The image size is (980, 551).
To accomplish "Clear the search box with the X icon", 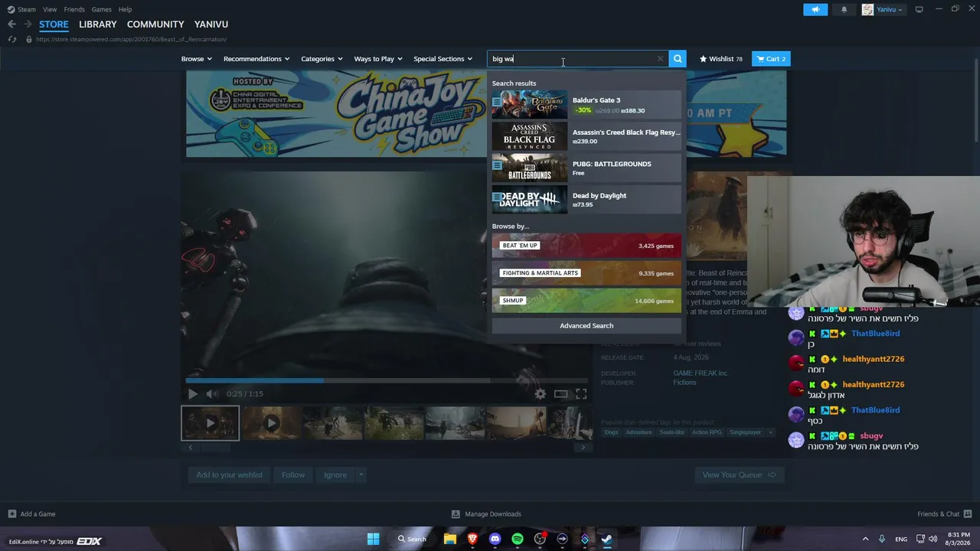I will pos(660,59).
